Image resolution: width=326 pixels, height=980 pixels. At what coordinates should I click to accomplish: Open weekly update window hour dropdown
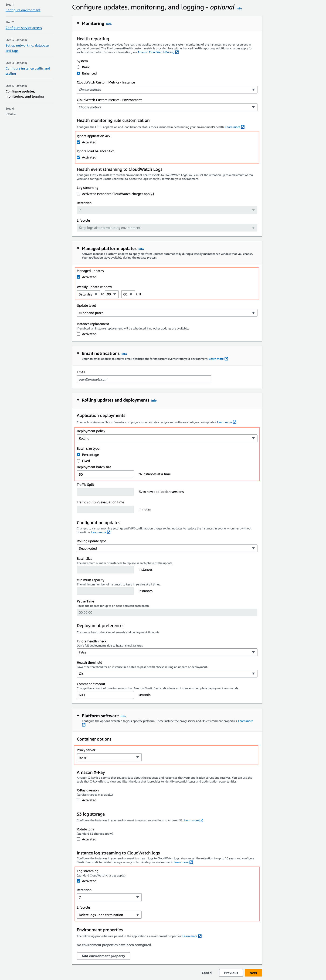click(x=112, y=294)
